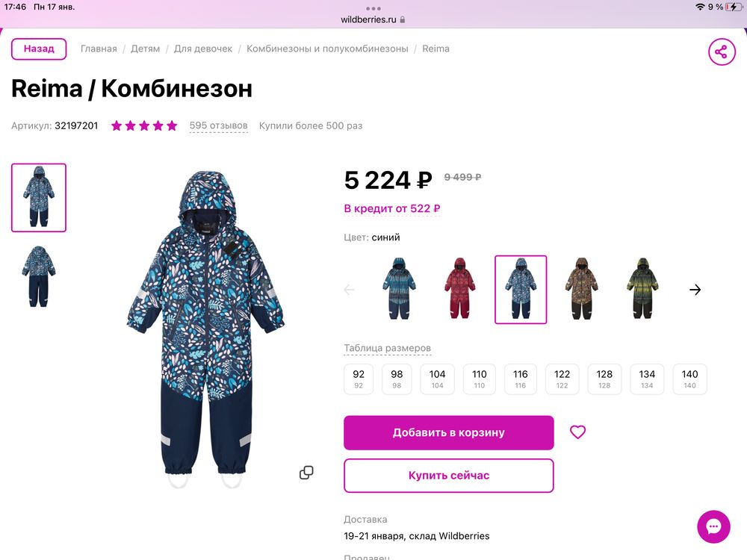This screenshot has height=560, width=747.
Task: Select size 104
Action: [x=437, y=379]
